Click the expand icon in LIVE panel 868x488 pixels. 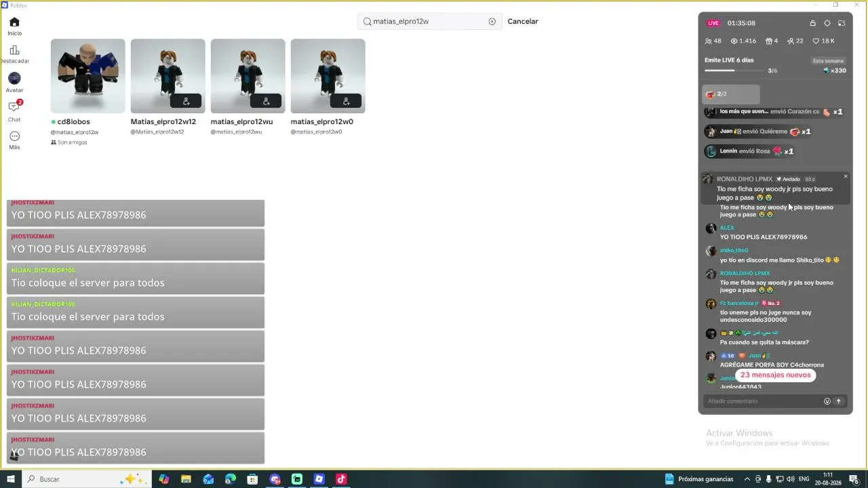[842, 23]
